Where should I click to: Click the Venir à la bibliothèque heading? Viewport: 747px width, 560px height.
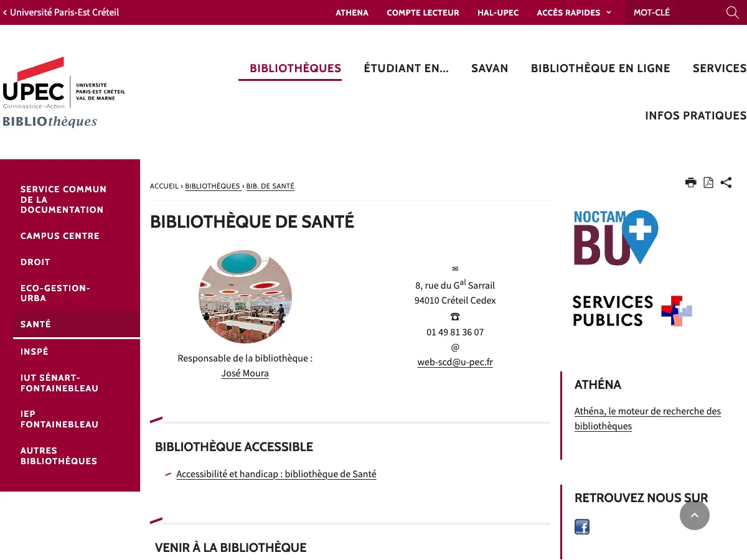pos(231,548)
